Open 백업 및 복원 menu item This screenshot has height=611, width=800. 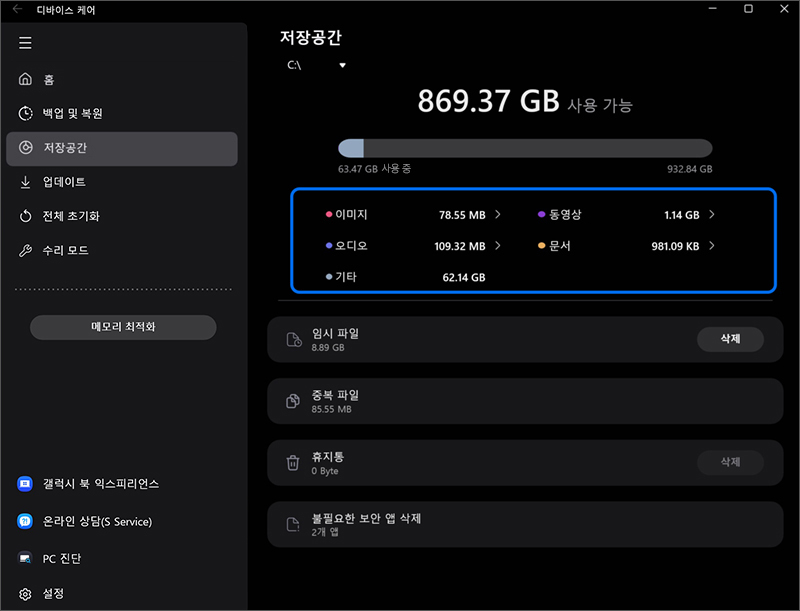click(x=72, y=114)
